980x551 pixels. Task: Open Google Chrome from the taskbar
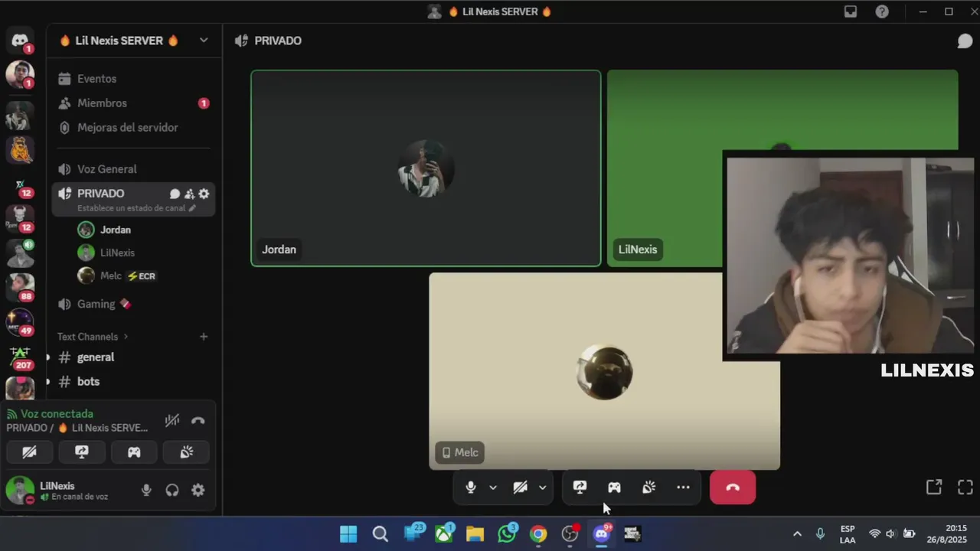point(539,533)
